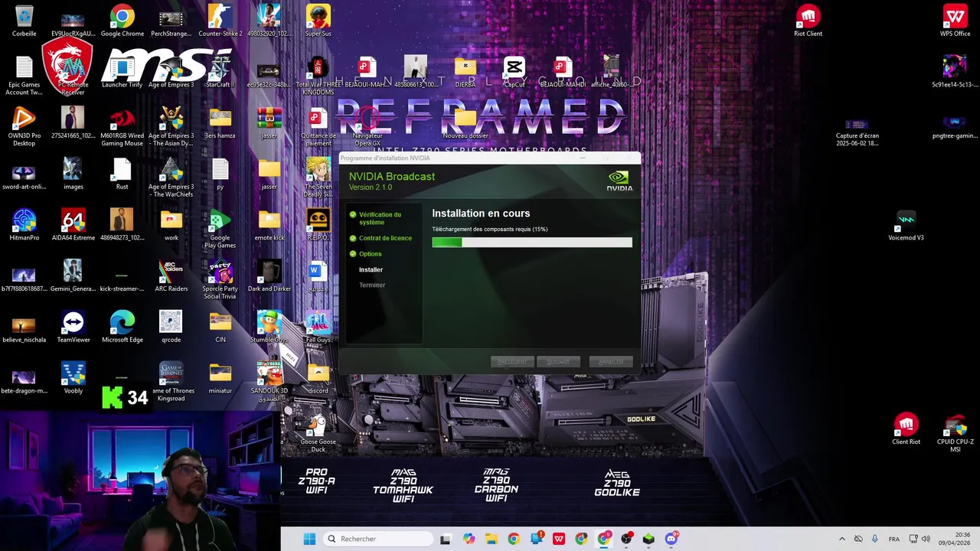Launch the CapCut desktop shortcut
Viewport: 980px width, 551px height.
(x=514, y=68)
